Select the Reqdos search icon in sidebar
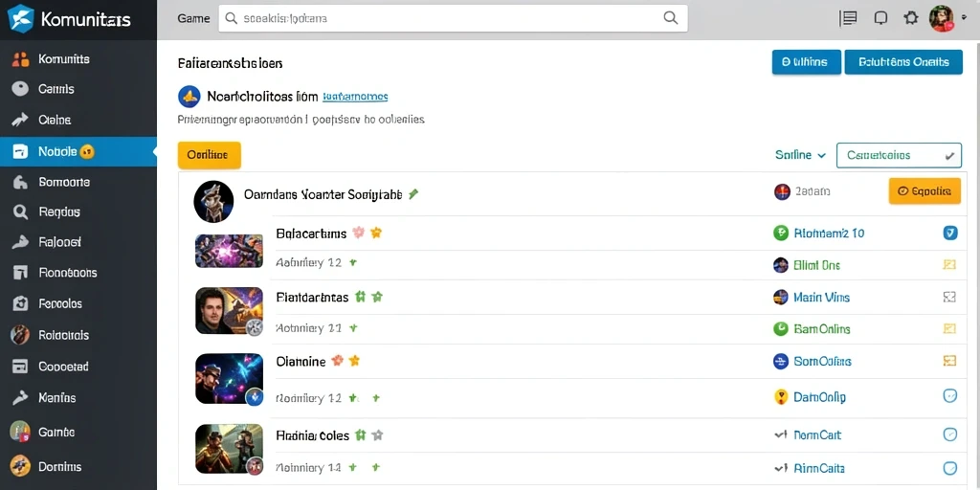 pyautogui.click(x=21, y=212)
